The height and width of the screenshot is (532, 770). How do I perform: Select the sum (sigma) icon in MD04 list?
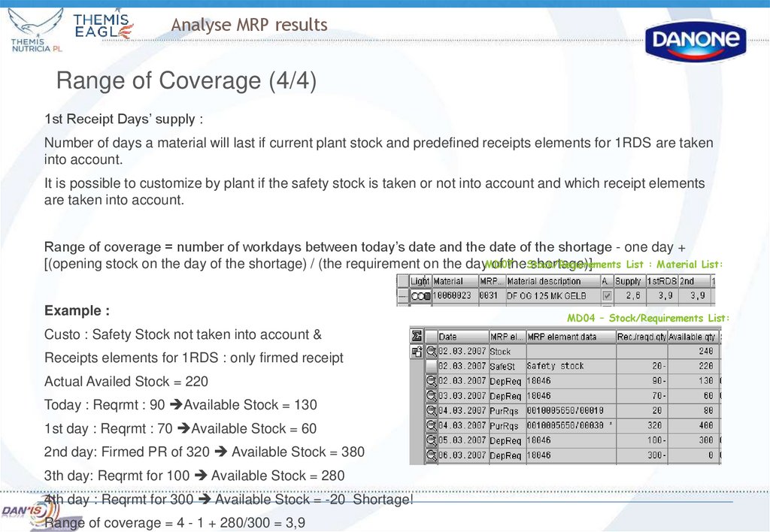[416, 336]
